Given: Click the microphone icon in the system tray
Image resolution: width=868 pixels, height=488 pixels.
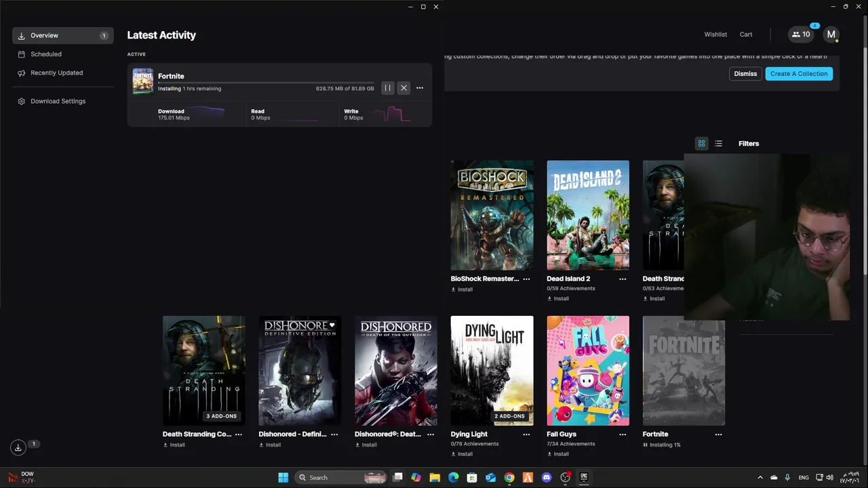Looking at the screenshot, I should click(x=787, y=478).
